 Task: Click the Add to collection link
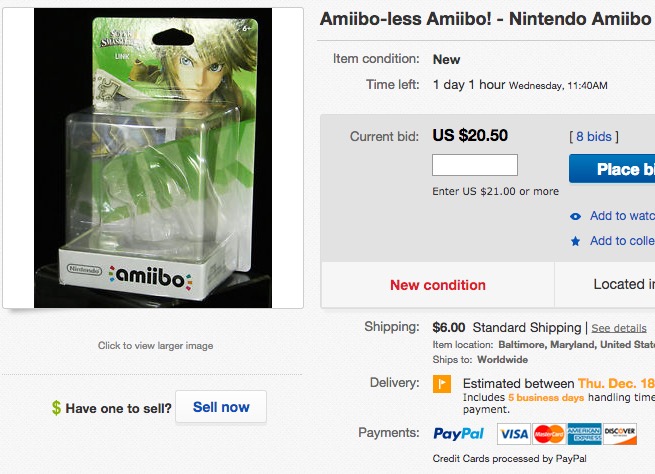pos(622,241)
